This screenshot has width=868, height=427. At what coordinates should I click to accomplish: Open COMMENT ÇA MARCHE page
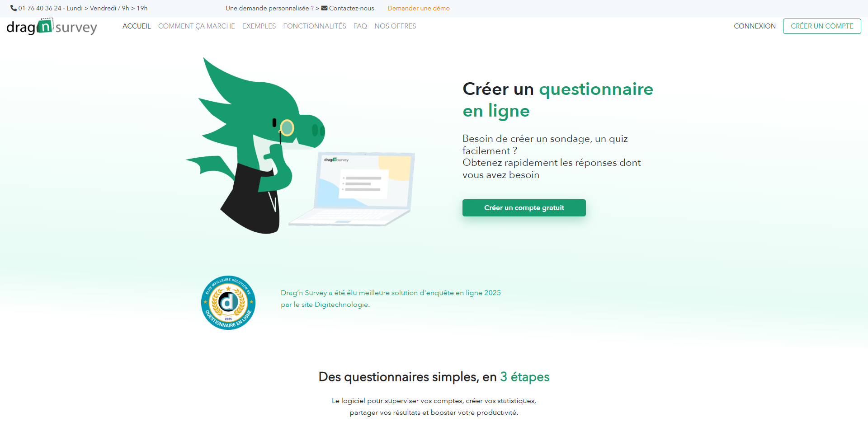pyautogui.click(x=197, y=26)
